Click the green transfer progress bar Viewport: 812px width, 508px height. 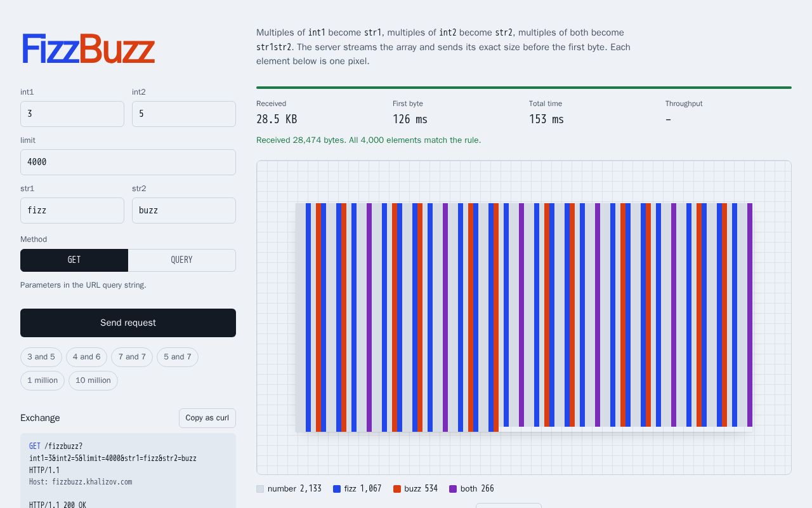point(524,88)
